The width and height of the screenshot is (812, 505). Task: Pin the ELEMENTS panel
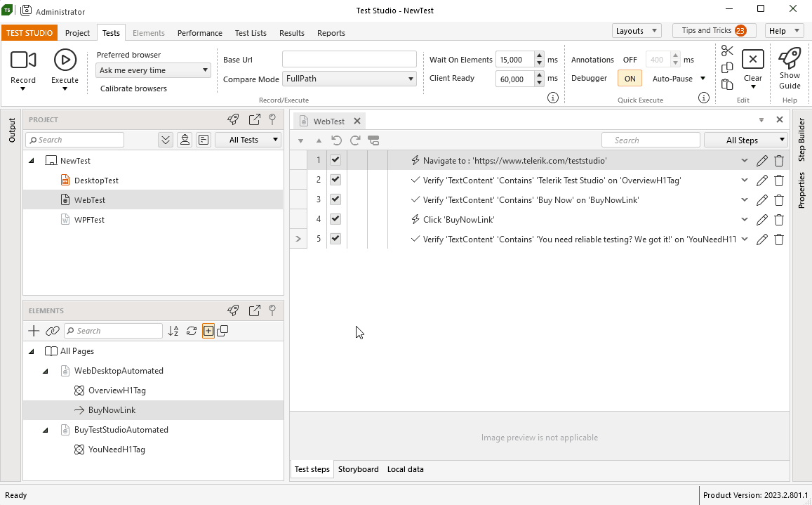(272, 310)
